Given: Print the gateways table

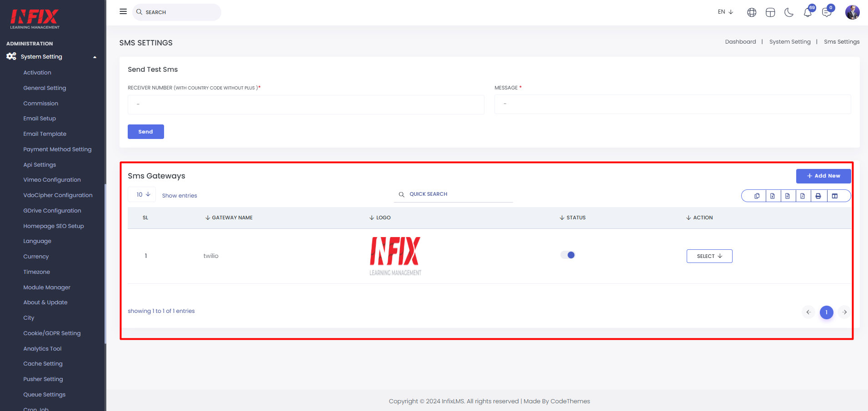Looking at the screenshot, I should (x=818, y=196).
